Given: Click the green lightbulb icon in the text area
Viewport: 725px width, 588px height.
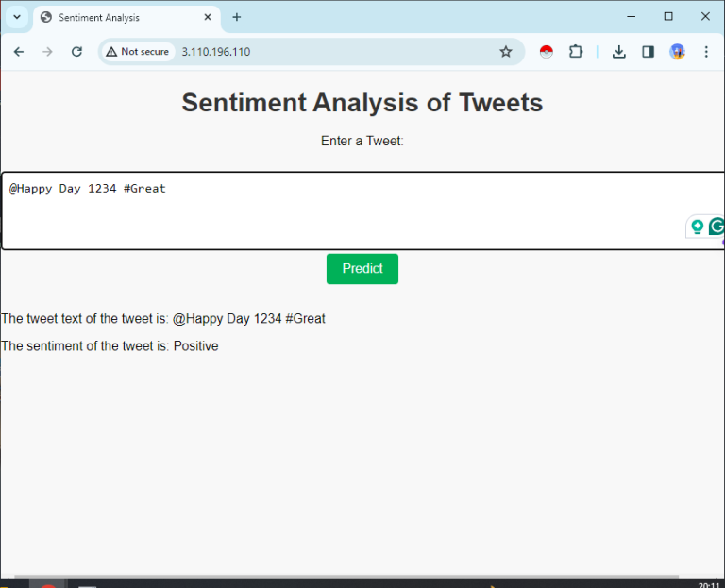Looking at the screenshot, I should pos(698,227).
